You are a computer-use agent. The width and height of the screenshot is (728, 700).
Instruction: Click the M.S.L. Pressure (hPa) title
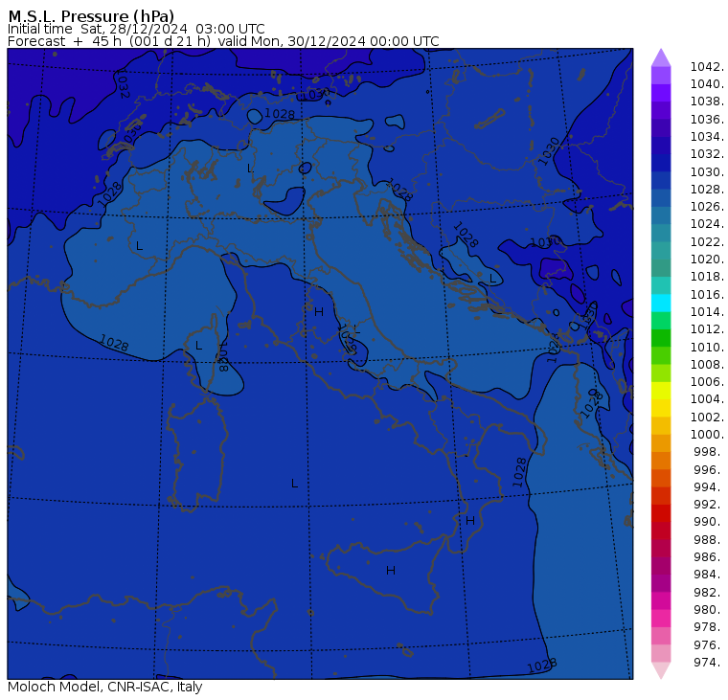[x=91, y=15]
